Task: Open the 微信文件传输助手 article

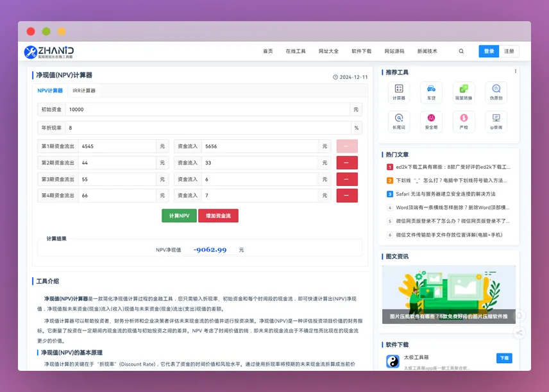Action: pos(449,235)
